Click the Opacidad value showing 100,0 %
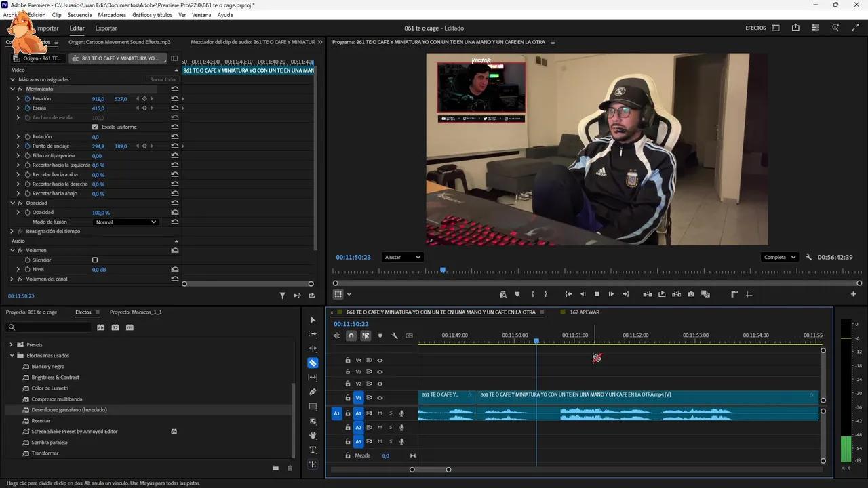This screenshot has height=488, width=868. tap(100, 212)
